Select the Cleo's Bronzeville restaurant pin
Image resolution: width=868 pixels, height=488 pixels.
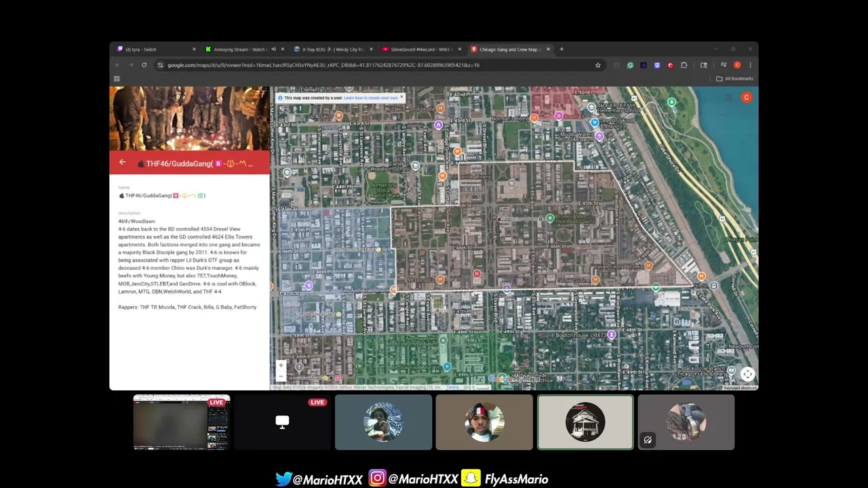click(x=440, y=108)
